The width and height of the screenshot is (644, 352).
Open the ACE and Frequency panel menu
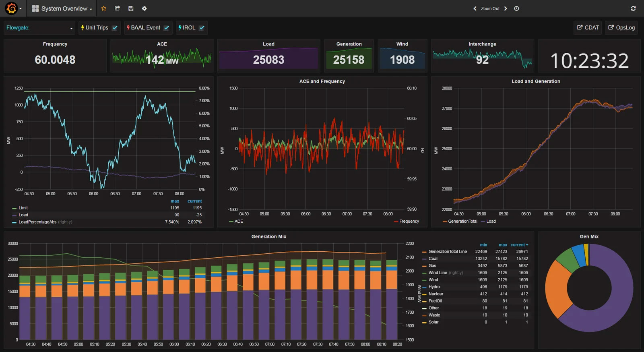point(322,81)
